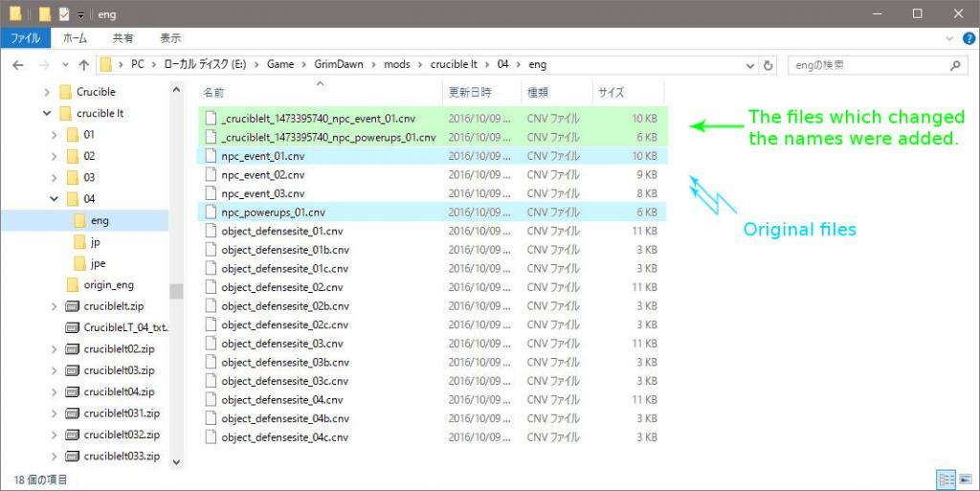The width and height of the screenshot is (980, 491).
Task: Switch to large icons view in status bar
Action: tap(966, 479)
